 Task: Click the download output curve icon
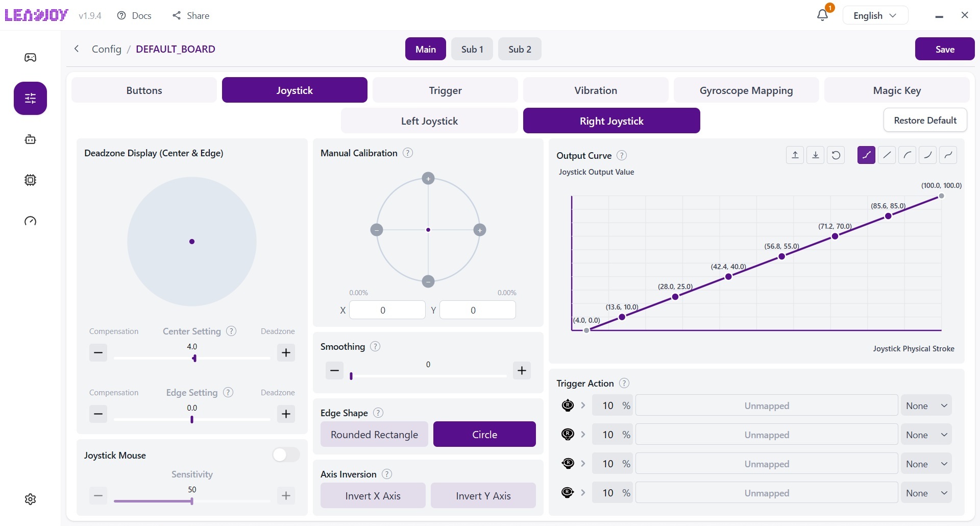pyautogui.click(x=815, y=155)
